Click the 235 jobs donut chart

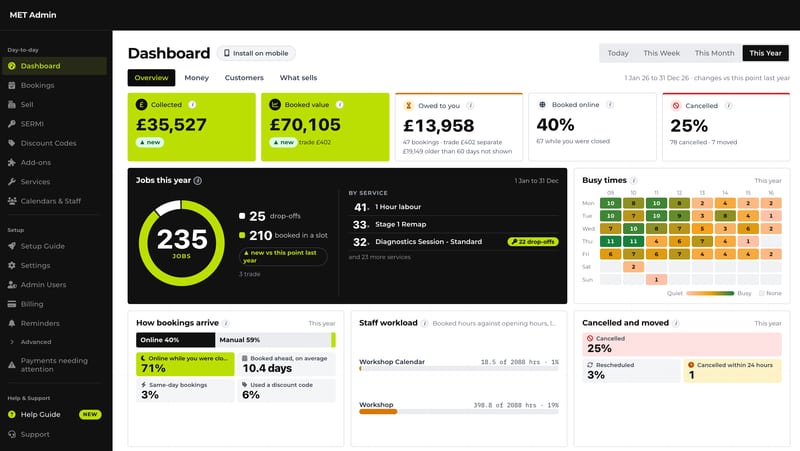coord(182,243)
